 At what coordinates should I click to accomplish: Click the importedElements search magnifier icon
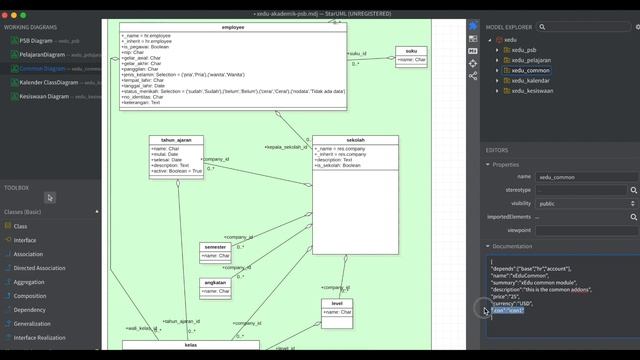tap(633, 217)
